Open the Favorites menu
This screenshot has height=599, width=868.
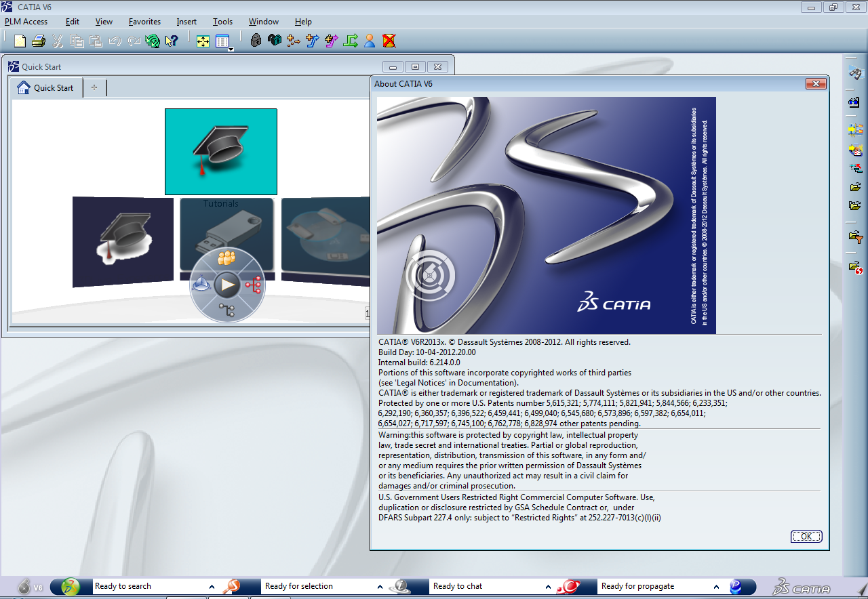point(144,22)
